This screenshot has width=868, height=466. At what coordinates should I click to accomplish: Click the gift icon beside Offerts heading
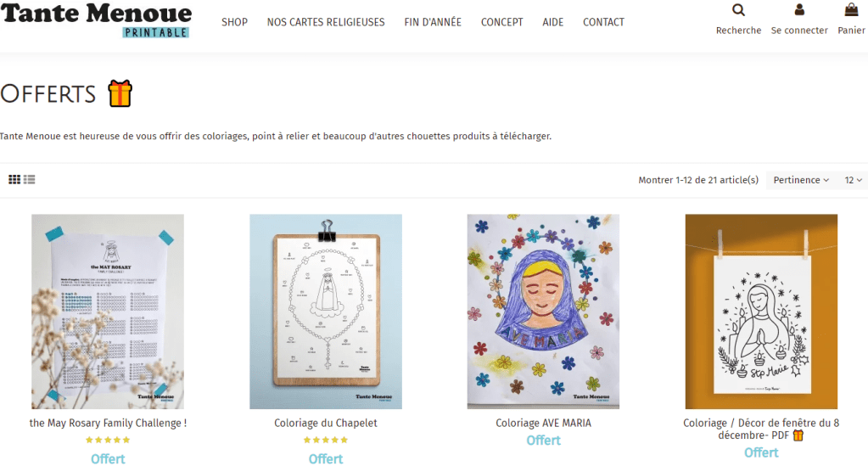point(120,93)
